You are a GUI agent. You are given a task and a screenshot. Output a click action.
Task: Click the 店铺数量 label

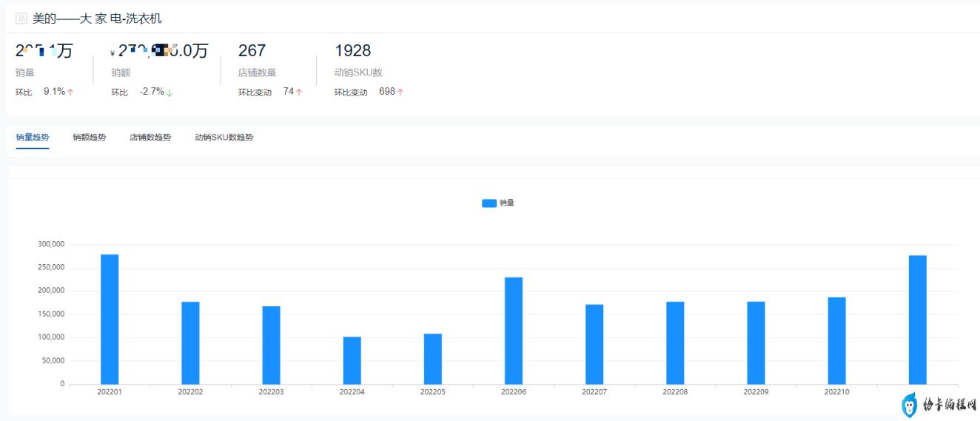click(x=257, y=73)
